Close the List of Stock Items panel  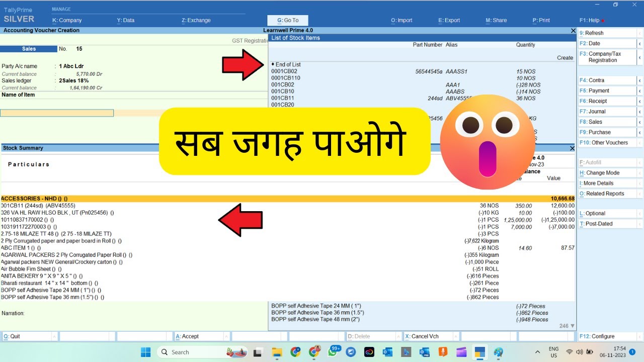pos(573,31)
